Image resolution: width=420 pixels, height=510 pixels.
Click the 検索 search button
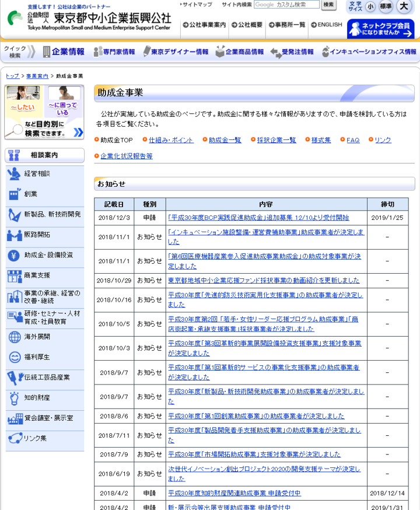pyautogui.click(x=328, y=5)
